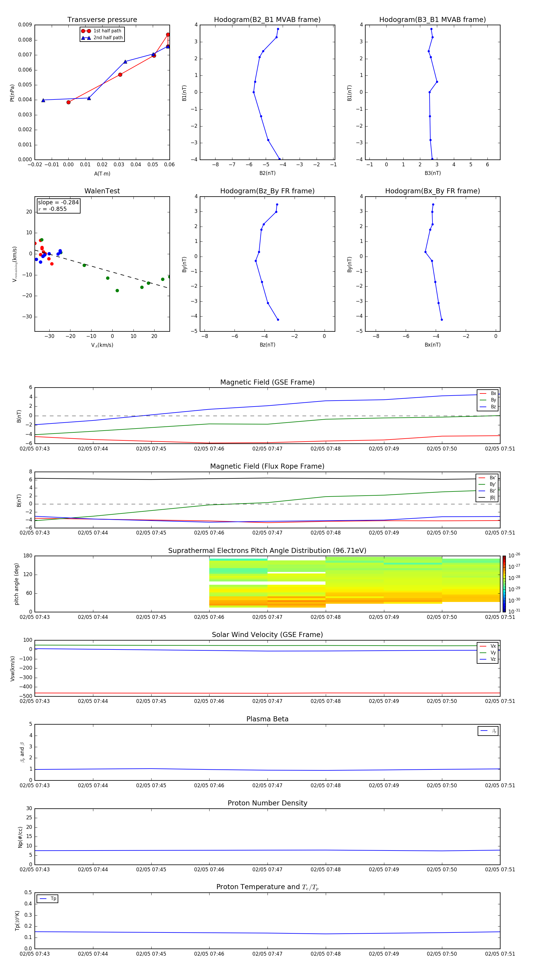Click the "Tp(10^6K)" y-axis label
The height and width of the screenshot is (980, 535).
(x=17, y=921)
